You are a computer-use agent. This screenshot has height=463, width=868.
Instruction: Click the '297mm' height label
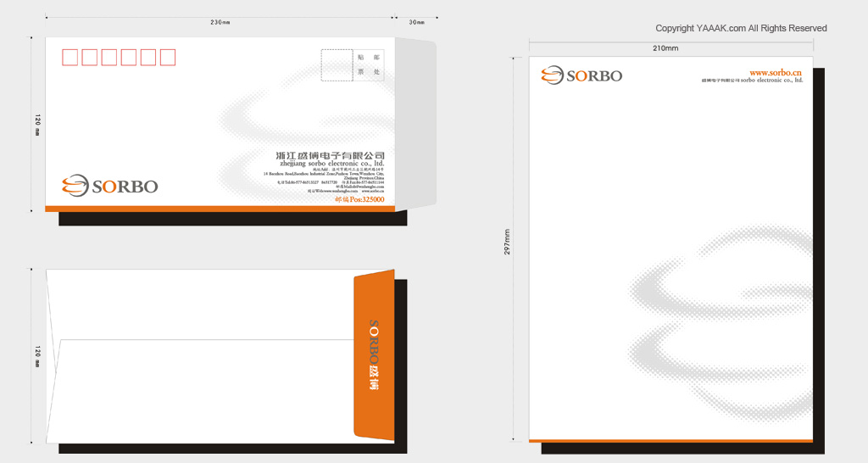[507, 242]
